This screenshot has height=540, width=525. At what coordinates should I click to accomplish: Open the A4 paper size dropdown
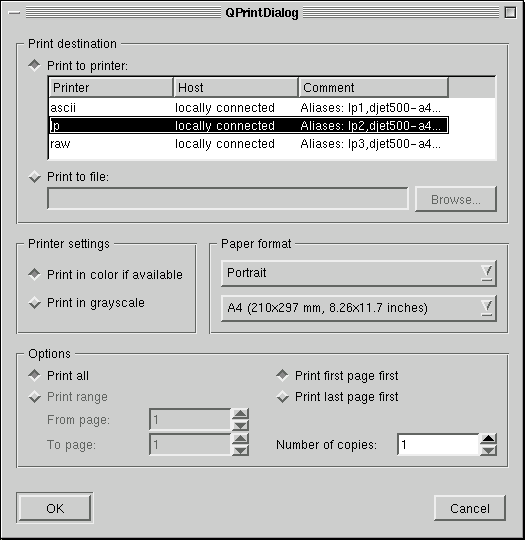[359, 308]
